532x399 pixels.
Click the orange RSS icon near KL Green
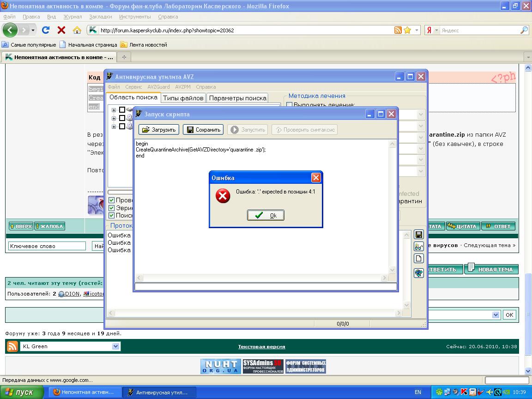click(12, 346)
